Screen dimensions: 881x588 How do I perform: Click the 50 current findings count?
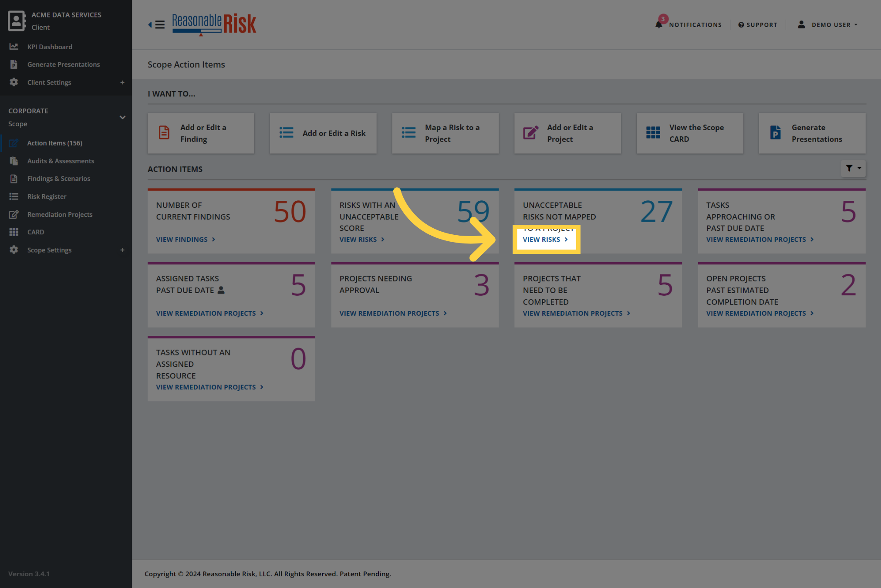[x=290, y=212]
